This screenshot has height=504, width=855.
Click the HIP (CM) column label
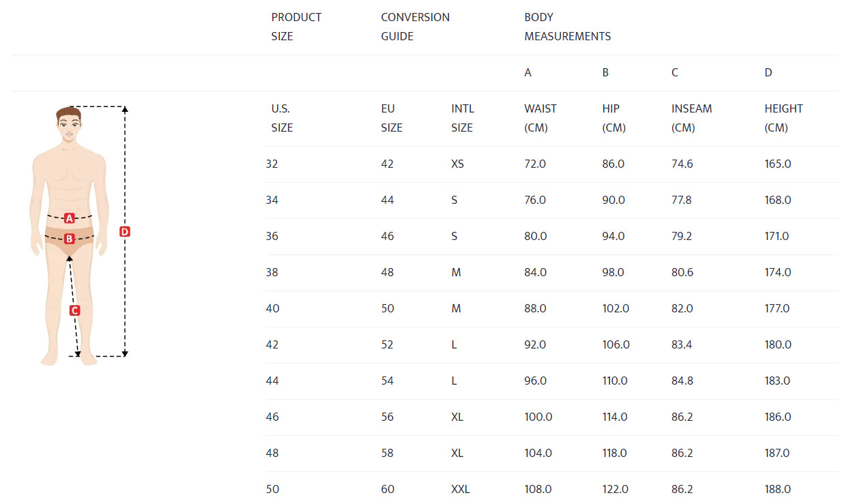pyautogui.click(x=614, y=118)
